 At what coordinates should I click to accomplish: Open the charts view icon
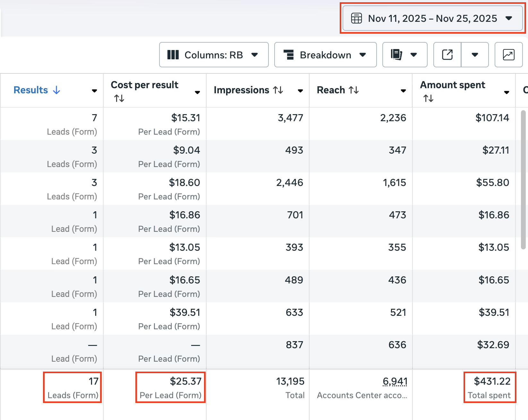pyautogui.click(x=508, y=55)
